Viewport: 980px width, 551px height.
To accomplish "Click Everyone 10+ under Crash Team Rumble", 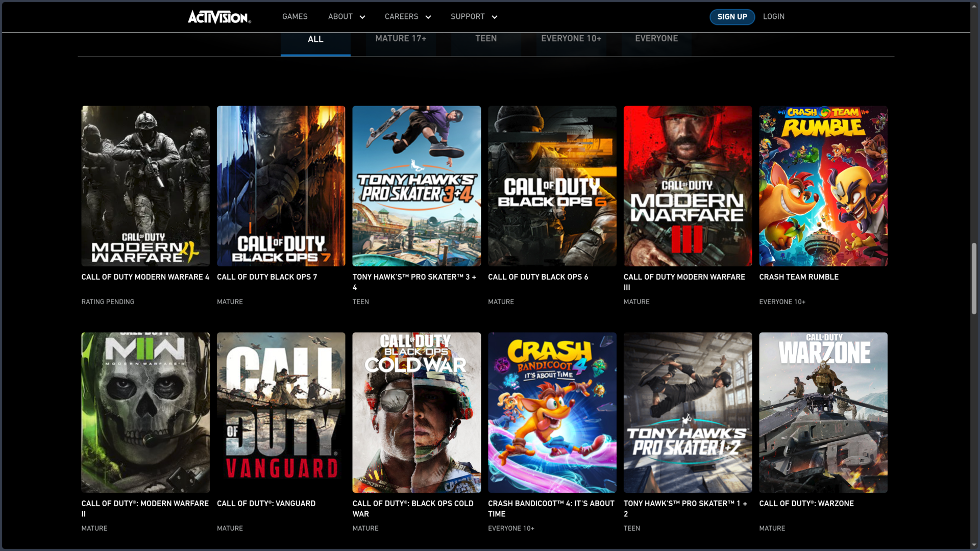I will tap(782, 302).
